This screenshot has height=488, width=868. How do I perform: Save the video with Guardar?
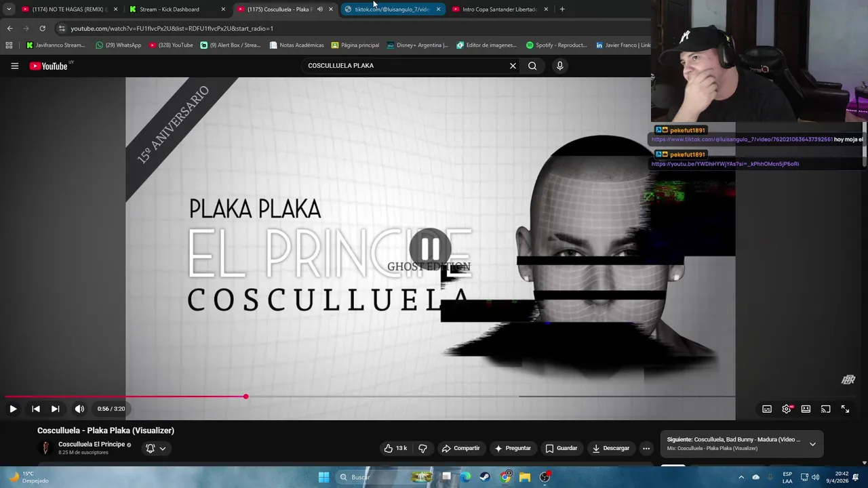561,448
